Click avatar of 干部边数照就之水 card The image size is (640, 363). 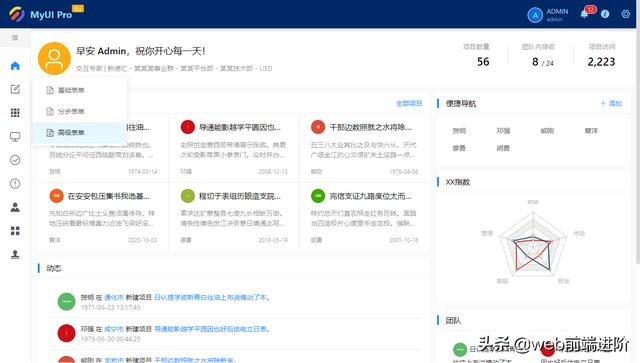click(318, 127)
